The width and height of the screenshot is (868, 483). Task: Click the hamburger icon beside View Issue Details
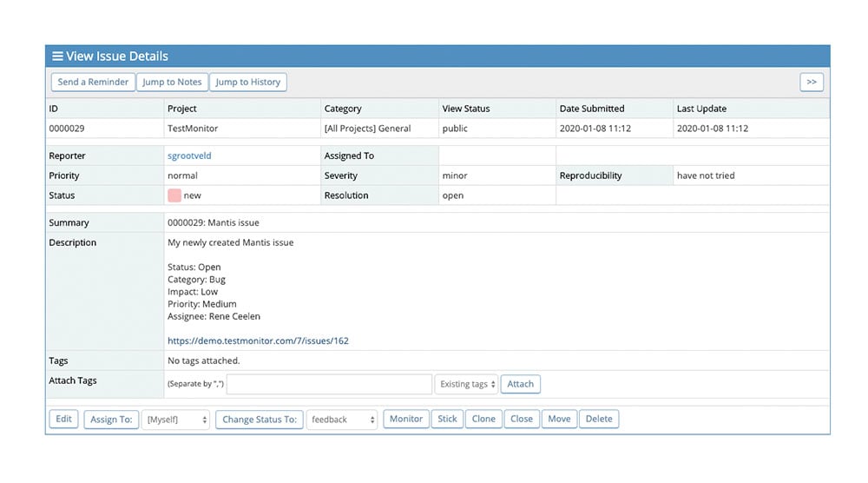tap(57, 56)
